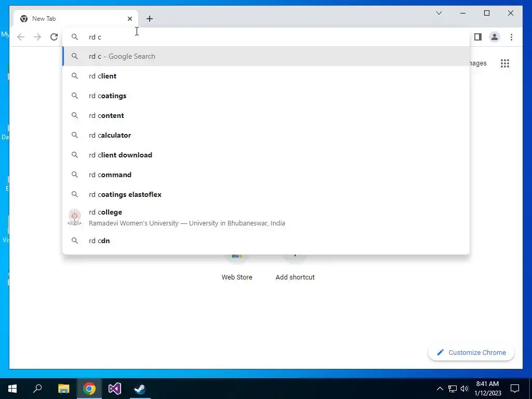The image size is (532, 399).
Task: Open Steam from the taskbar
Action: point(140,389)
